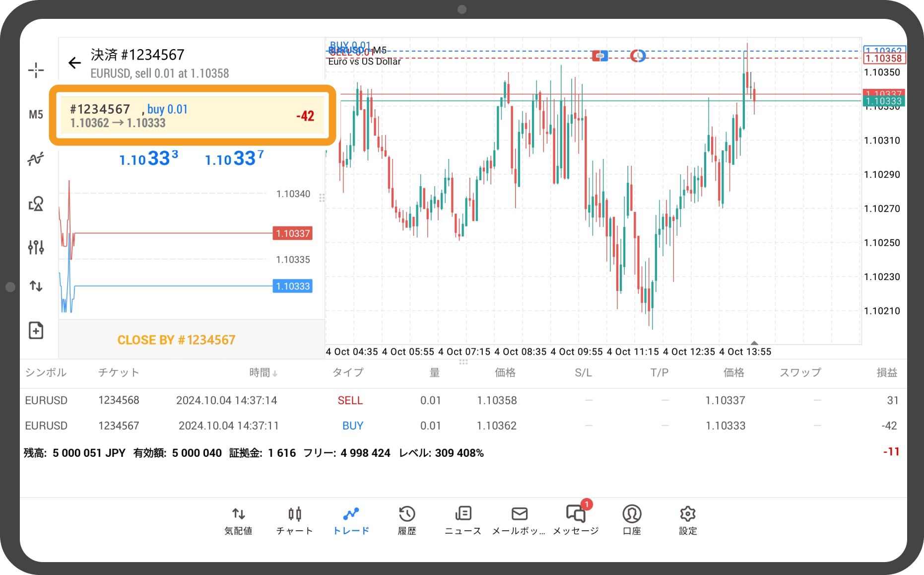Open the チャート chart tab
This screenshot has width=924, height=575.
295,520
